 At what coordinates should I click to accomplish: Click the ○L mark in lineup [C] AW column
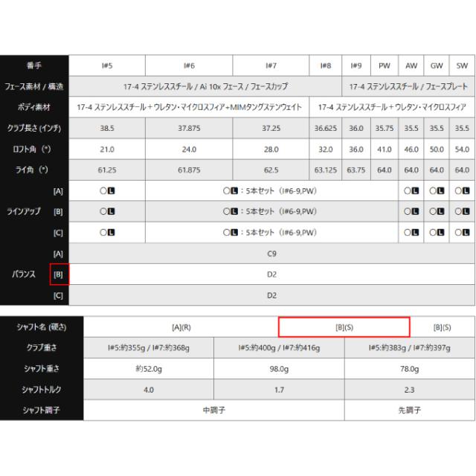411,233
